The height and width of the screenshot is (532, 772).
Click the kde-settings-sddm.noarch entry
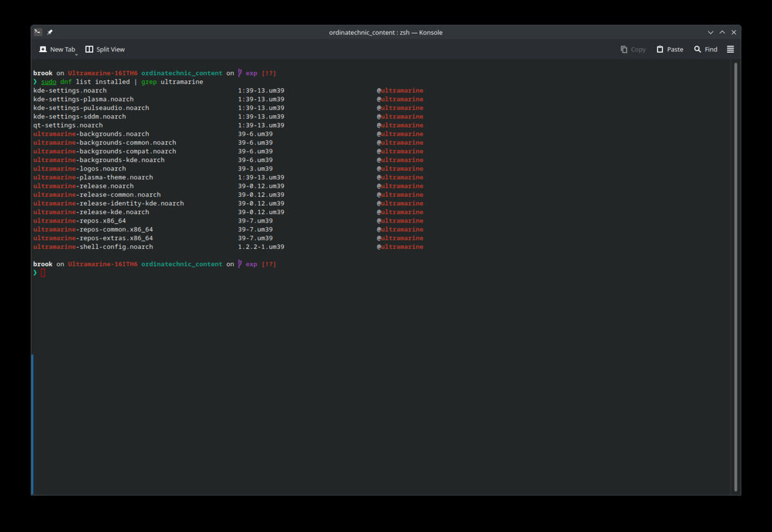(79, 116)
